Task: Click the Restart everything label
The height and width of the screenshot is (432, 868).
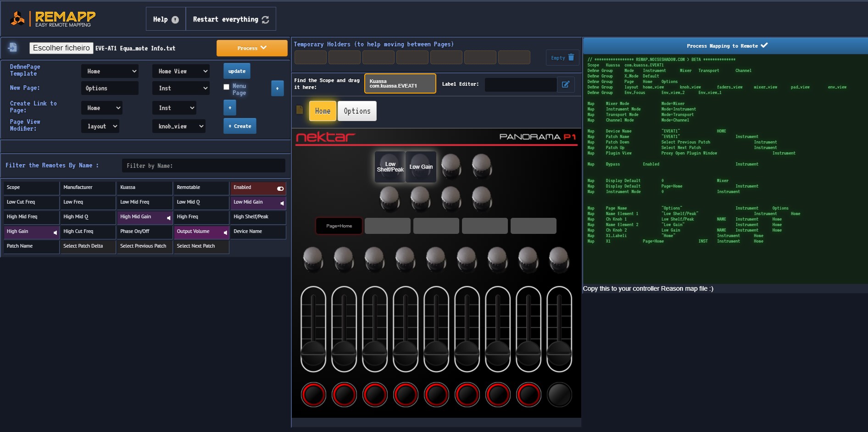Action: (x=225, y=19)
